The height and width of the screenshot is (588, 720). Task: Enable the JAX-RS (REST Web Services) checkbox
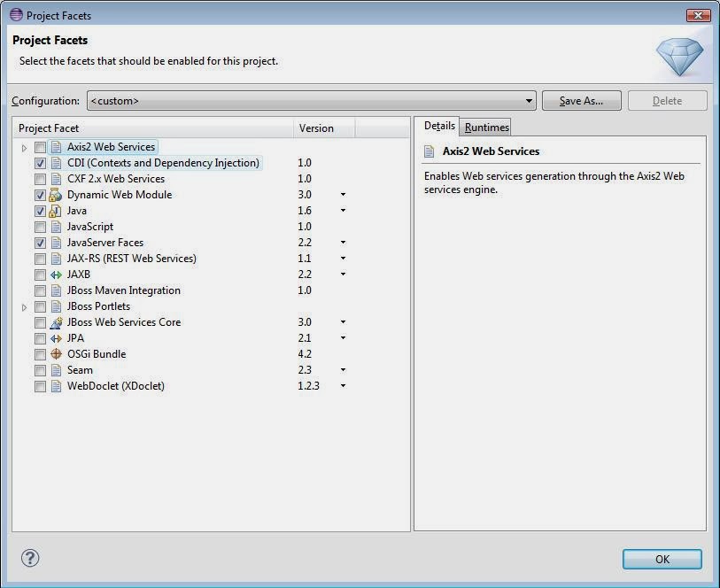40,259
